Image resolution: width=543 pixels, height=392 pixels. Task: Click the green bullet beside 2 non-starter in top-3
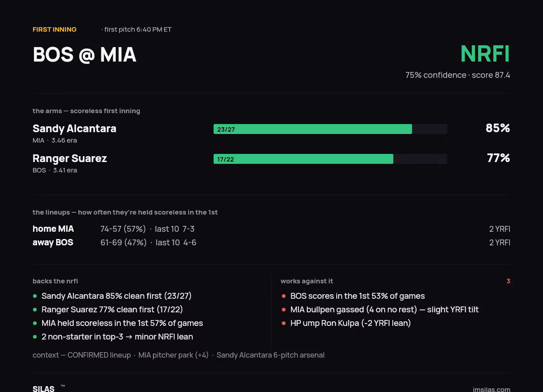[x=35, y=337]
